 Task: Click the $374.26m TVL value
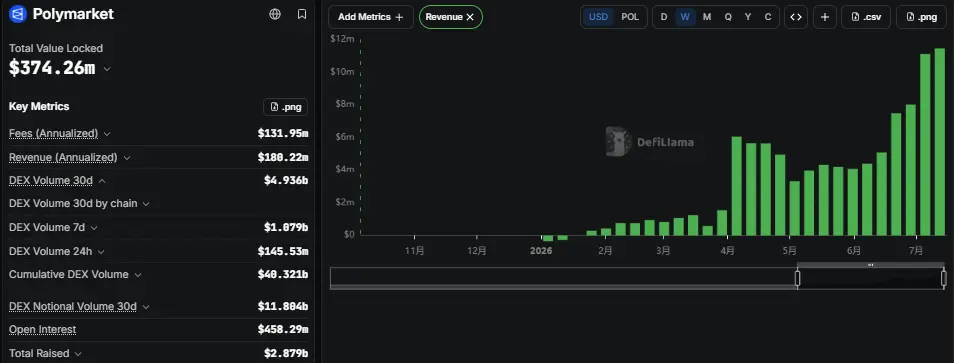[52, 68]
